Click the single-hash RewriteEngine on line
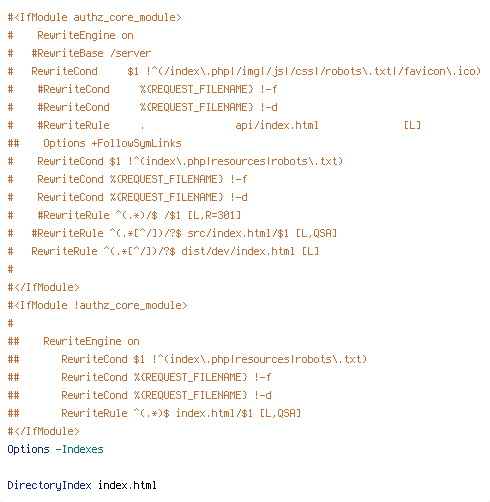 [x=71, y=35]
